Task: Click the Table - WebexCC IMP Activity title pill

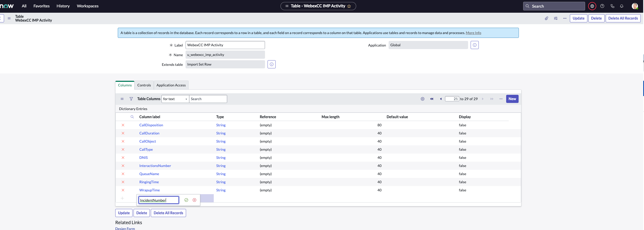Action: [318, 6]
